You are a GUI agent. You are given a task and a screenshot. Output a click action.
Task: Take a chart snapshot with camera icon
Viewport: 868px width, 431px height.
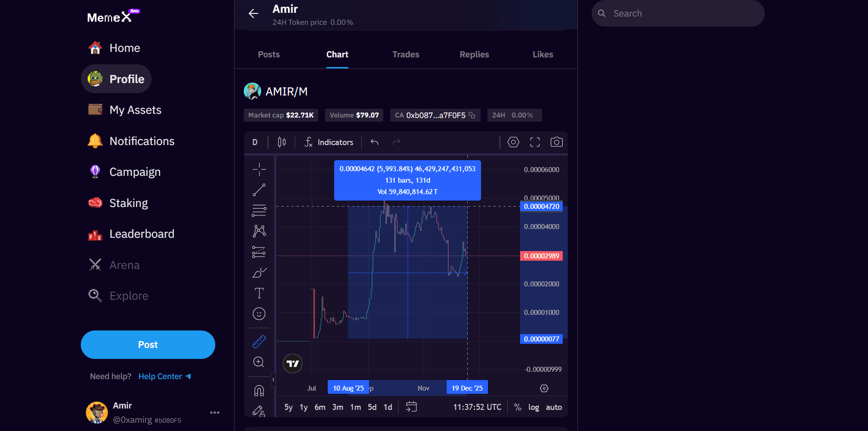pos(556,142)
